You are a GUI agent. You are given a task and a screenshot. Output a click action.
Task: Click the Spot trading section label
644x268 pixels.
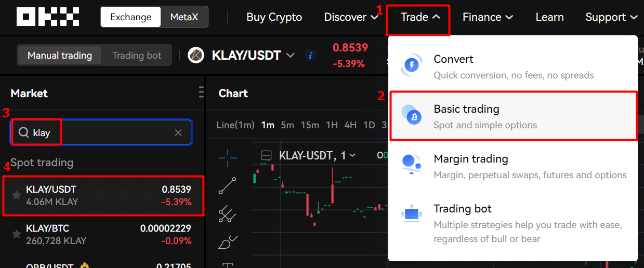42,163
